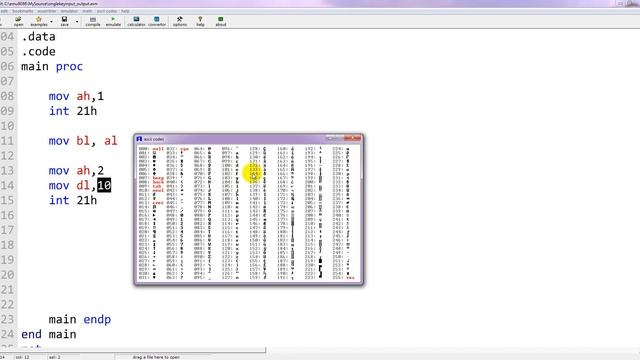Click the red 'res' entry at code 255
640x360 pixels.
click(x=350, y=278)
